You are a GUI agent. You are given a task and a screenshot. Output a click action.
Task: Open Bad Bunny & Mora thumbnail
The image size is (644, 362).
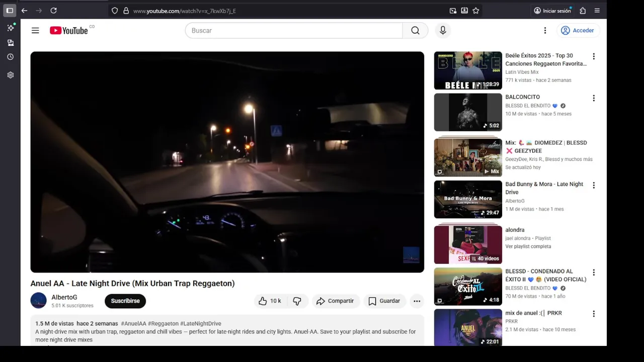(x=468, y=200)
